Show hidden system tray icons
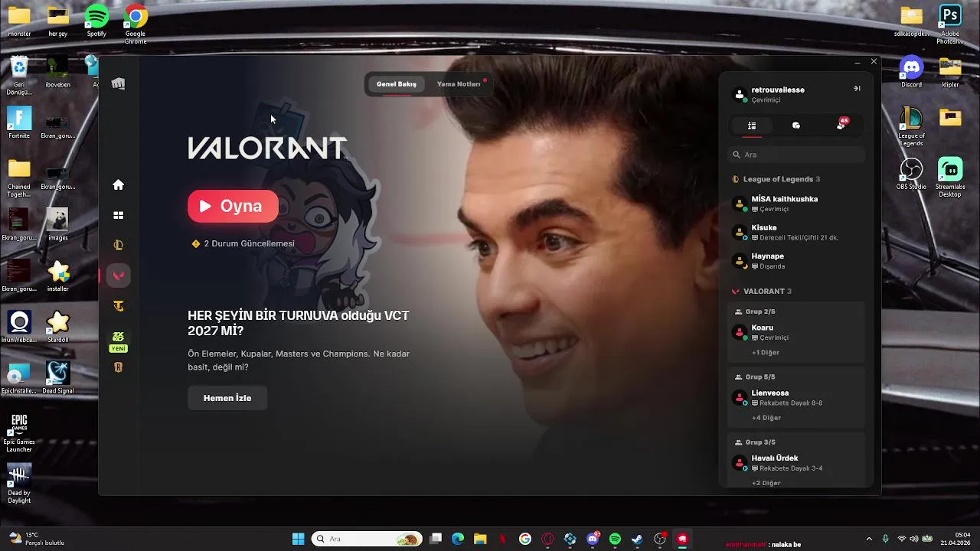 point(869,539)
